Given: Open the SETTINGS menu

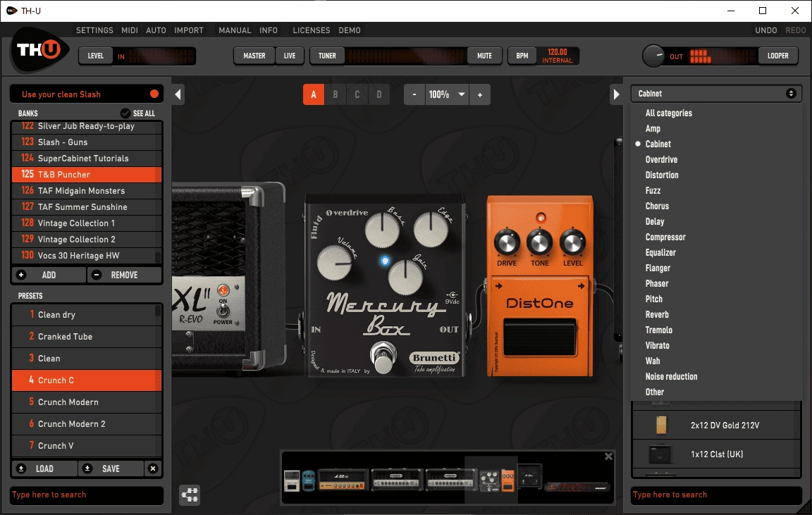Looking at the screenshot, I should pyautogui.click(x=94, y=30).
